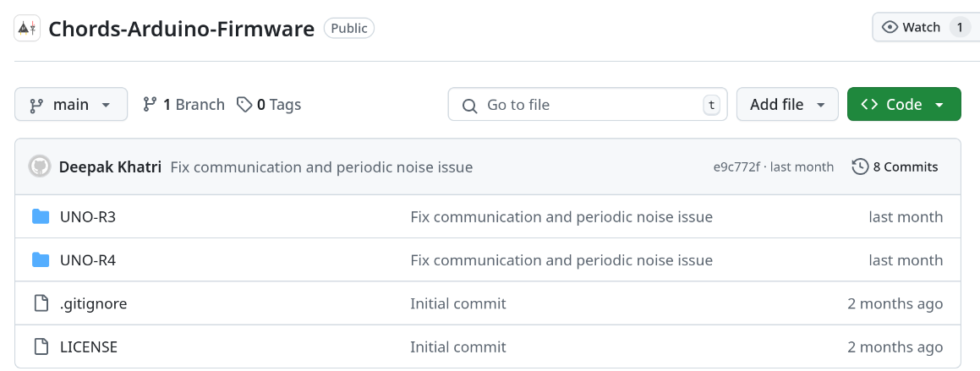The image size is (980, 371).
Task: Click Deepak Khatri's avatar icon
Action: 40,166
